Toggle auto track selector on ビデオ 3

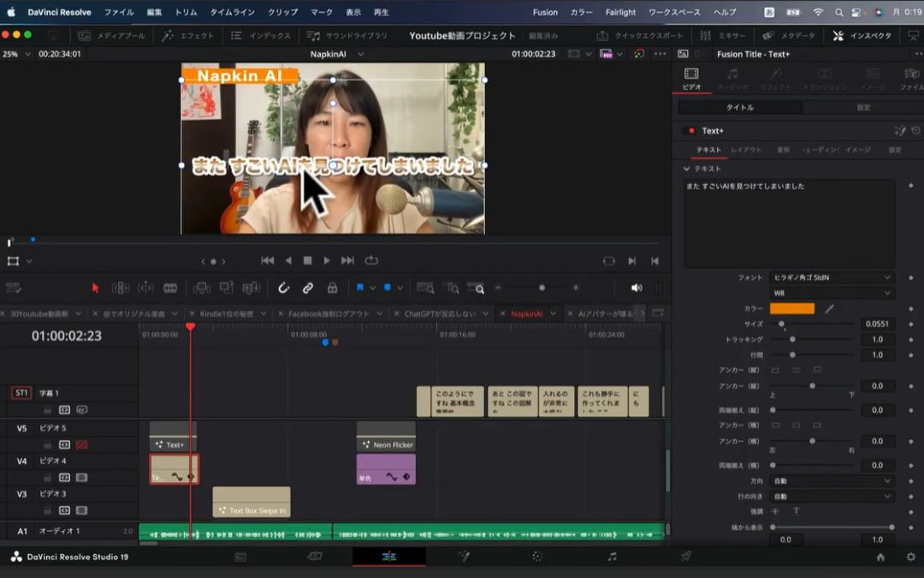tap(66, 509)
